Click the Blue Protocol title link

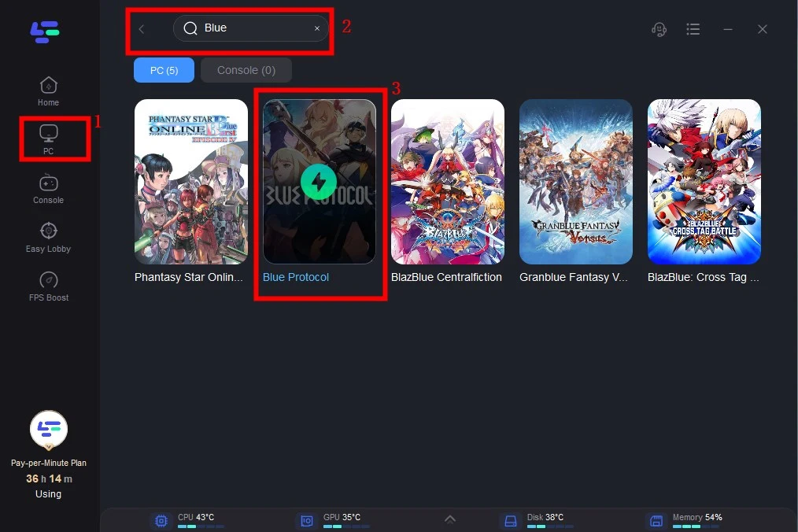(296, 278)
